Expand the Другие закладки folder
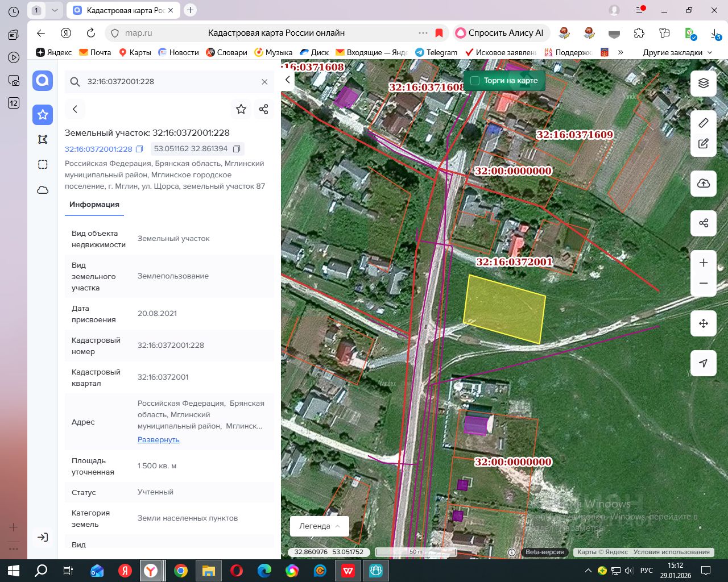 677,52
